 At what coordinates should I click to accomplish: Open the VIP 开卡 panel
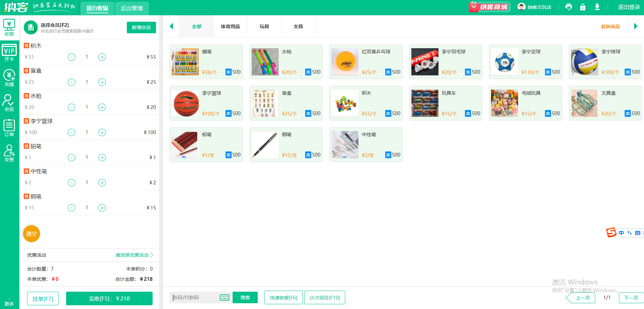(x=9, y=52)
